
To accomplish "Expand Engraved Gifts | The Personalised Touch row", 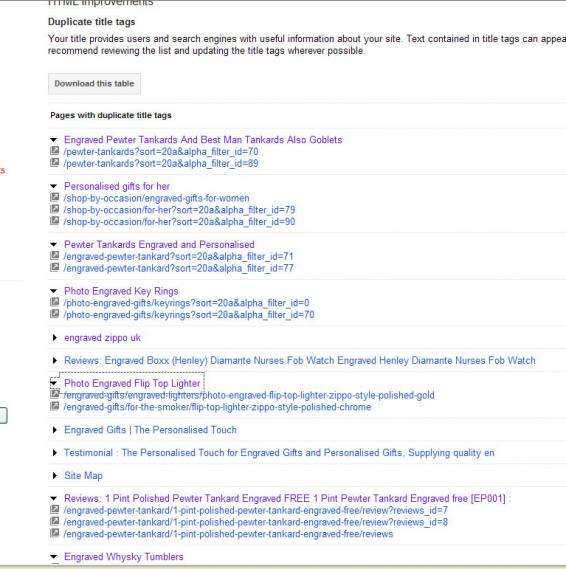I will [x=55, y=430].
